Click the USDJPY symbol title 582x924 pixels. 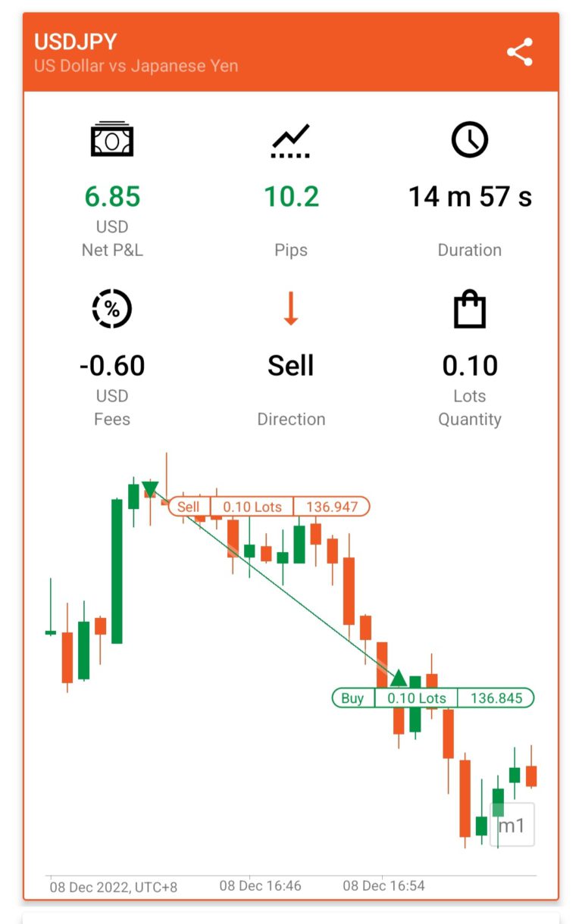click(76, 42)
